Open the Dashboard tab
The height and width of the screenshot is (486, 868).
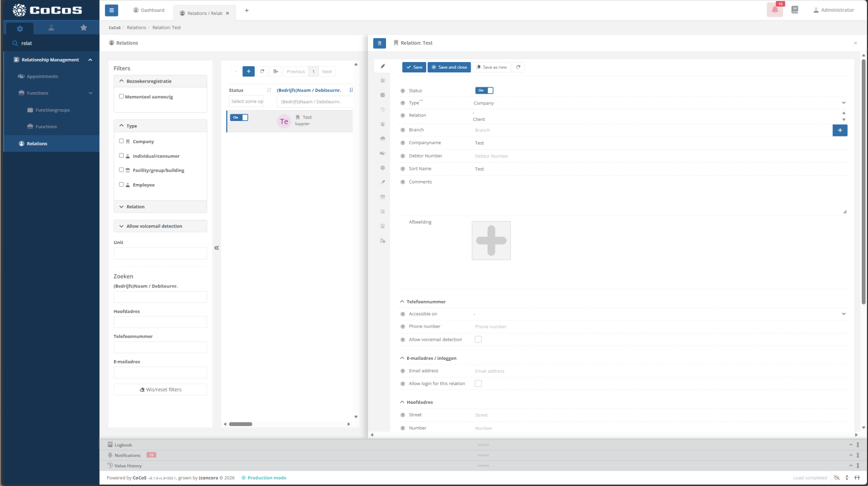pyautogui.click(x=149, y=10)
